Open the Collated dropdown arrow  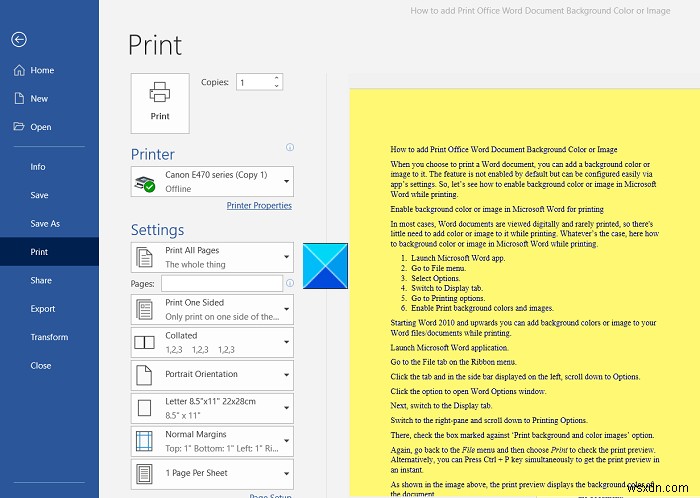coord(286,342)
